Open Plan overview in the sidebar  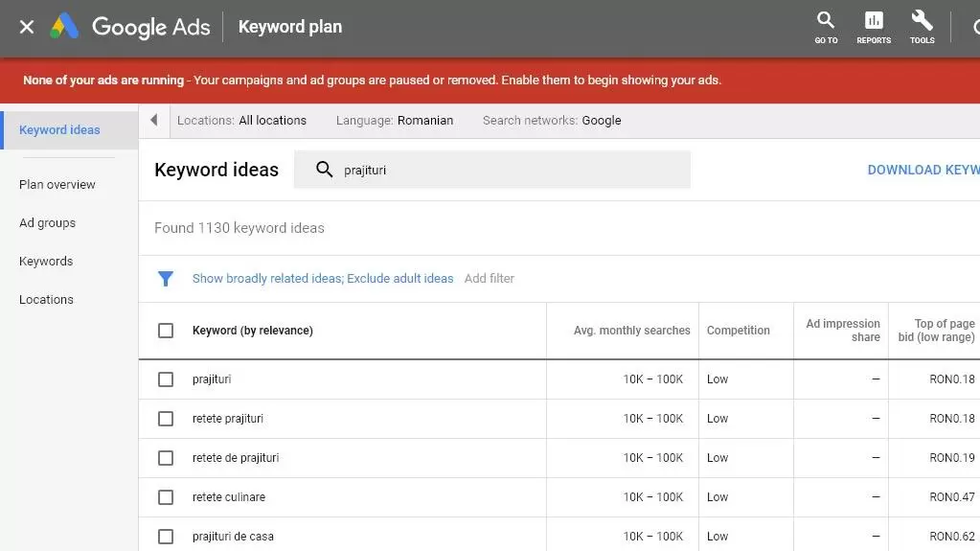pos(57,185)
